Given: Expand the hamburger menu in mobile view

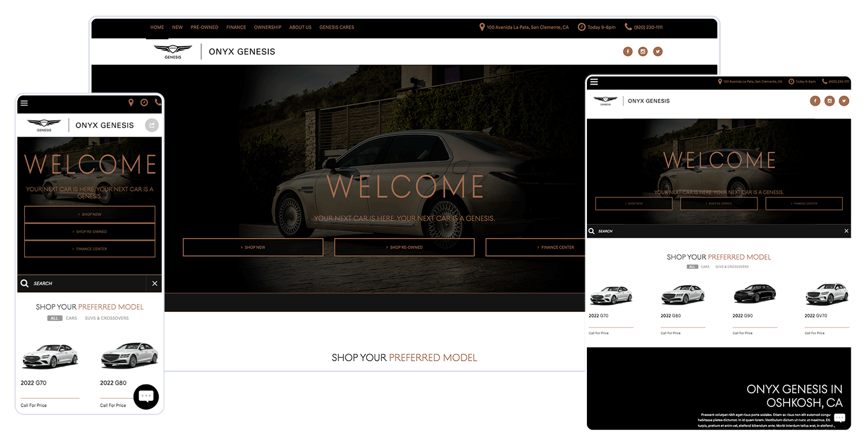Looking at the screenshot, I should click(x=24, y=102).
